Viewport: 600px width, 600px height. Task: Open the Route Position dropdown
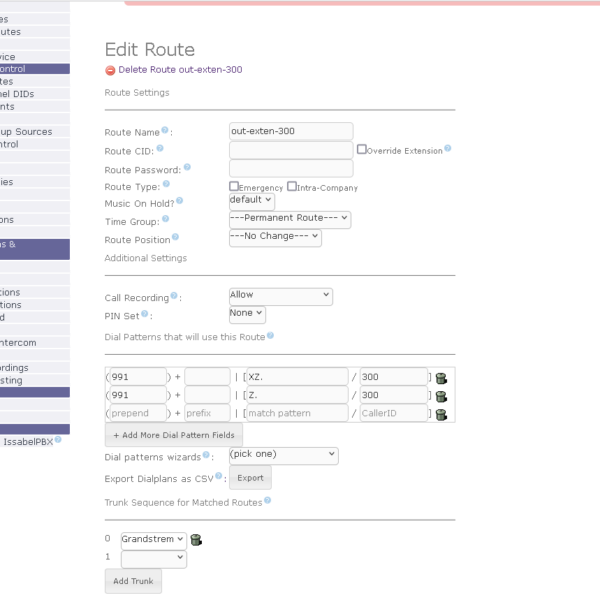point(275,237)
